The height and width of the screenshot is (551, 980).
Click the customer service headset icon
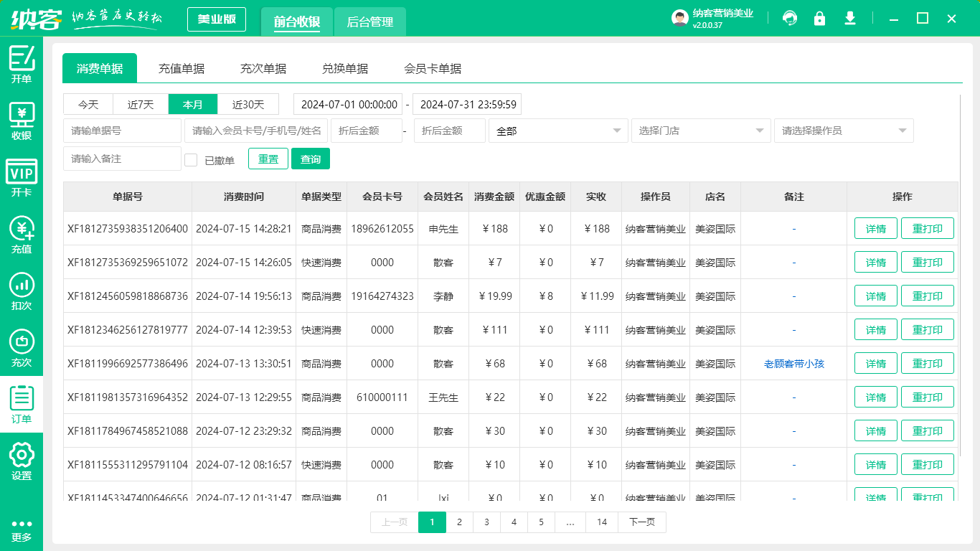(x=790, y=19)
